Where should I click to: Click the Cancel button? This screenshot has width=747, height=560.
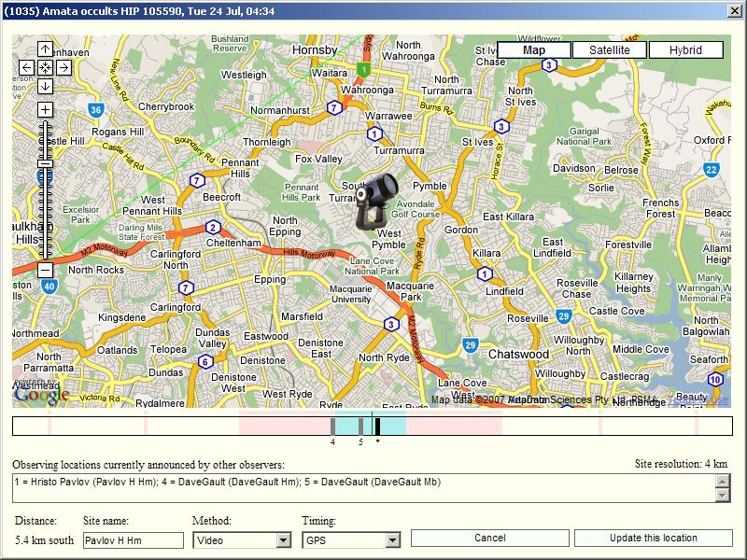(x=489, y=539)
